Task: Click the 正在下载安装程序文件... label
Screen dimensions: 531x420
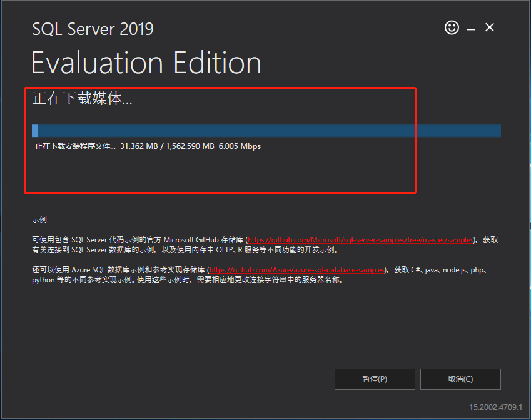Action: [x=75, y=146]
